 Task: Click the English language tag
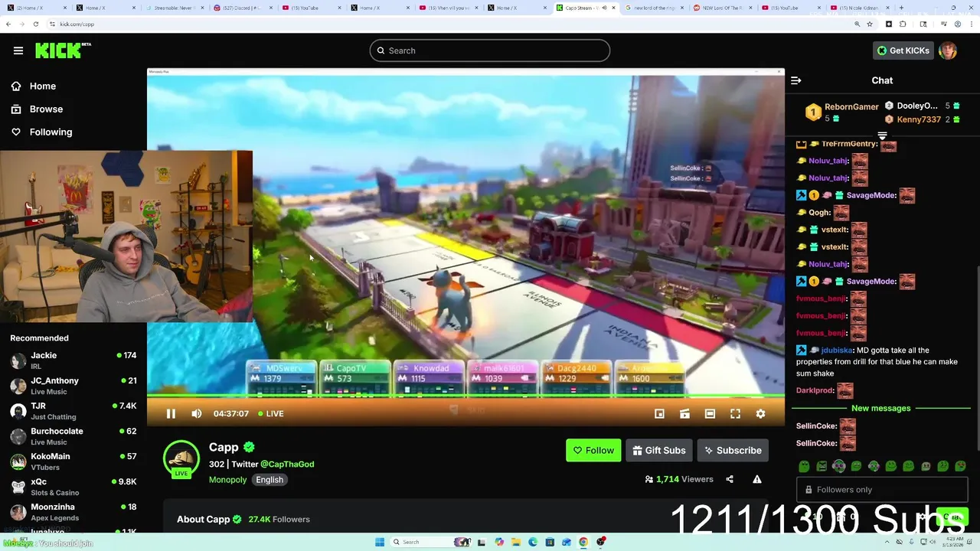269,480
